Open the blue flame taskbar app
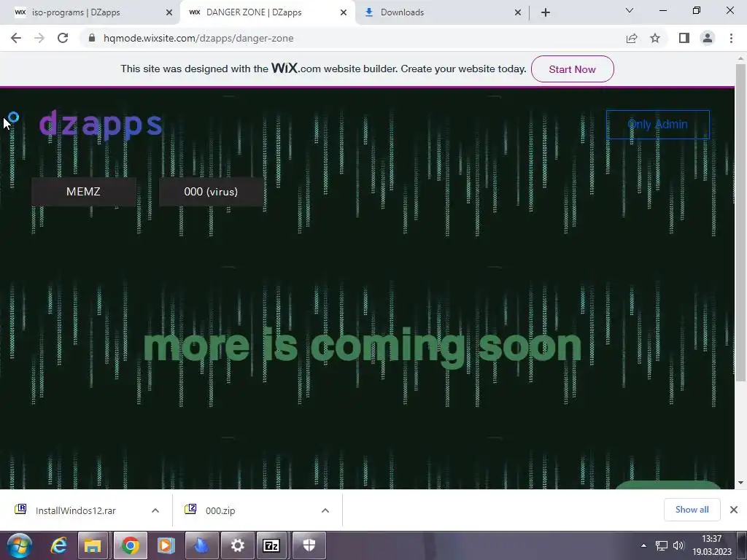747x560 pixels. point(201,545)
